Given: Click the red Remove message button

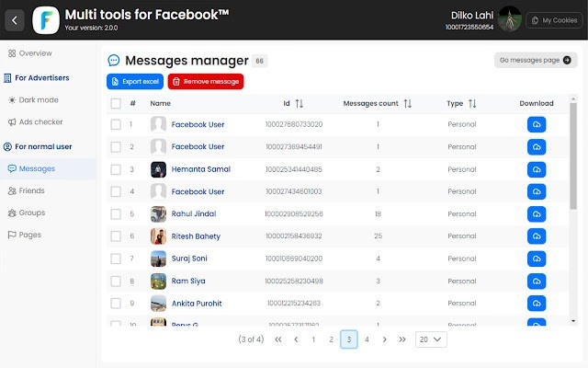Looking at the screenshot, I should click(x=206, y=82).
